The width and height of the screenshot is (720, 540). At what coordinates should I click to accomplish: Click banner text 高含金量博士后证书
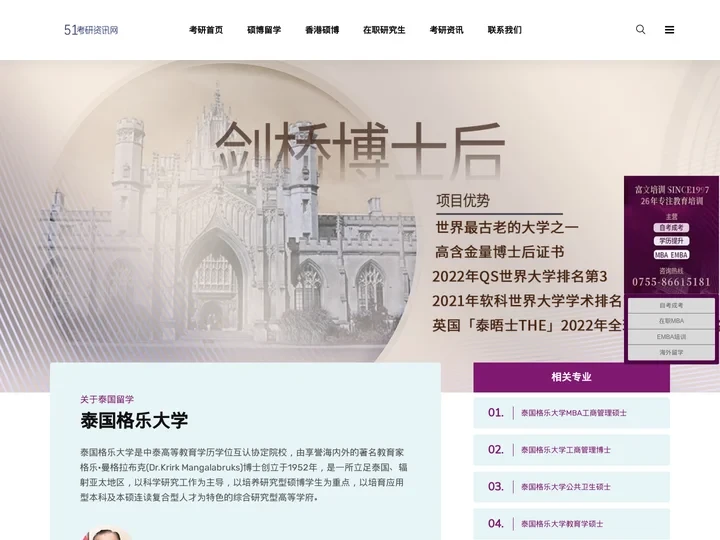point(500,252)
